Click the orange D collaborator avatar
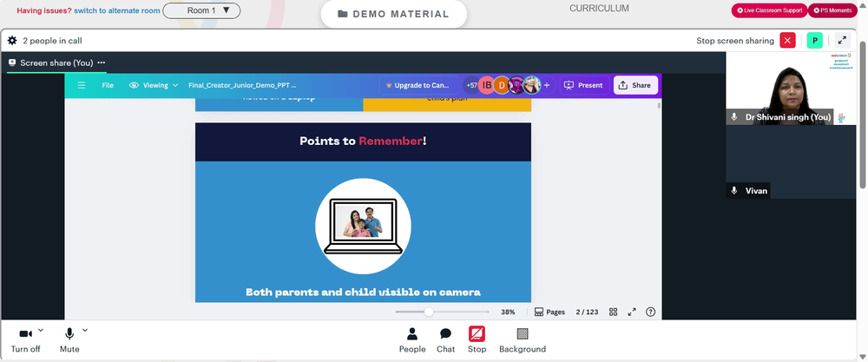This screenshot has width=868, height=362. coord(502,85)
